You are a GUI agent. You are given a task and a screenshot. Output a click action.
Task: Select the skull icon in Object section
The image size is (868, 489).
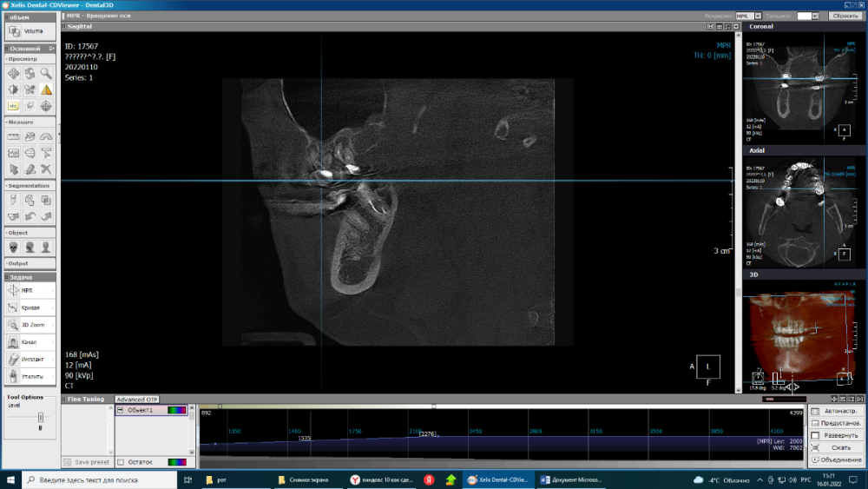coord(14,247)
